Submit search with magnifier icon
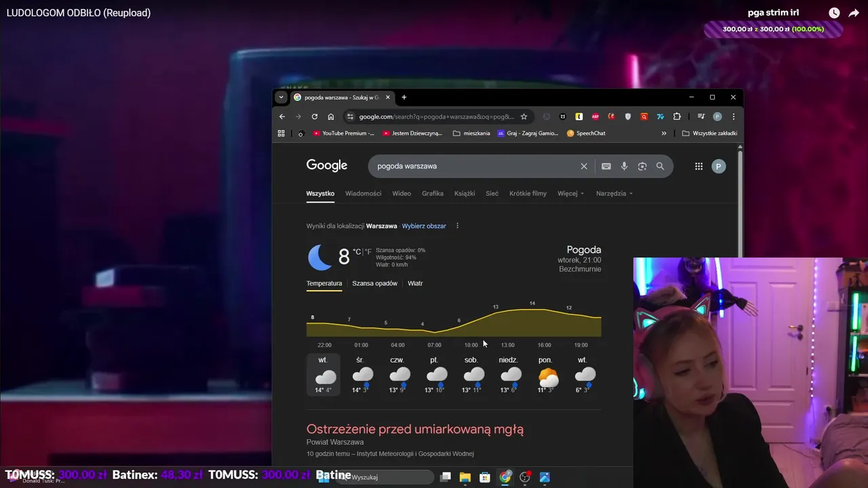The image size is (868, 488). (660, 166)
